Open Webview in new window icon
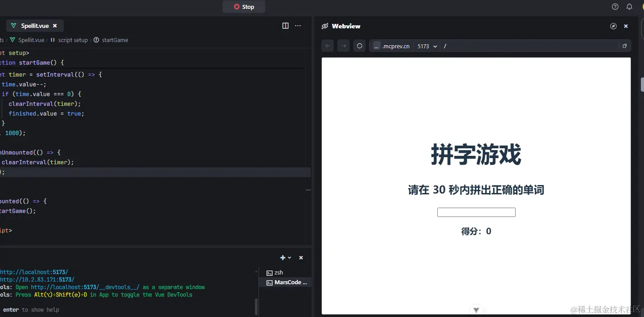The height and width of the screenshot is (317, 644). [625, 46]
